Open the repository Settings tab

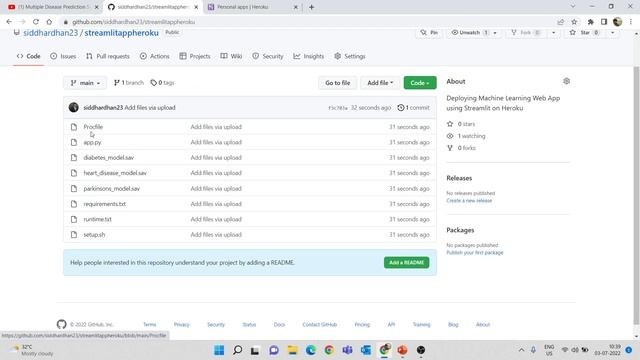point(350,56)
